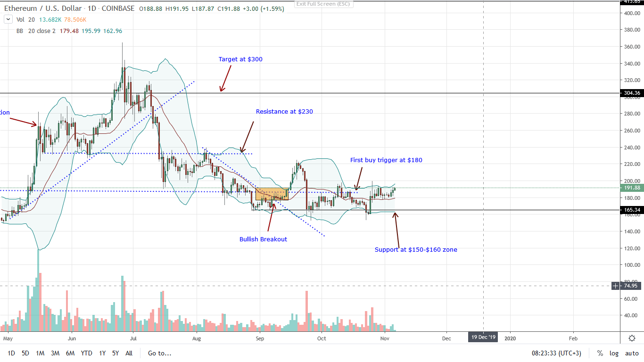644x362 pixels.
Task: Click the 19 Dec '19 date marker
Action: [x=483, y=338]
